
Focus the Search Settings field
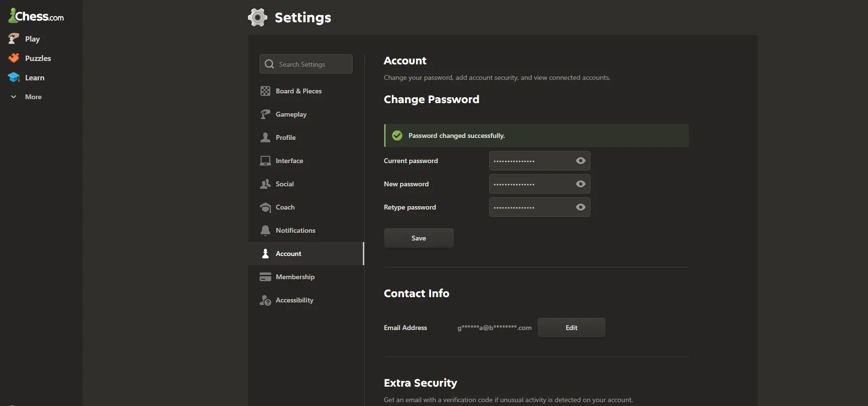tap(306, 64)
